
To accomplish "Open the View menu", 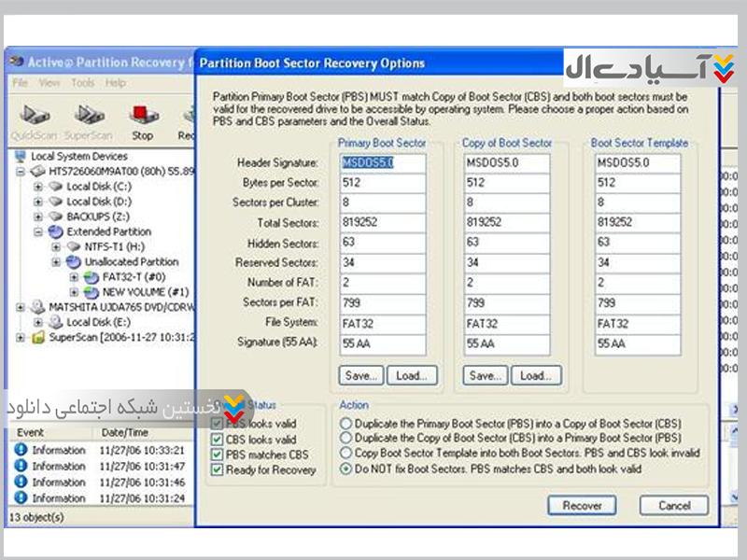I will [49, 83].
